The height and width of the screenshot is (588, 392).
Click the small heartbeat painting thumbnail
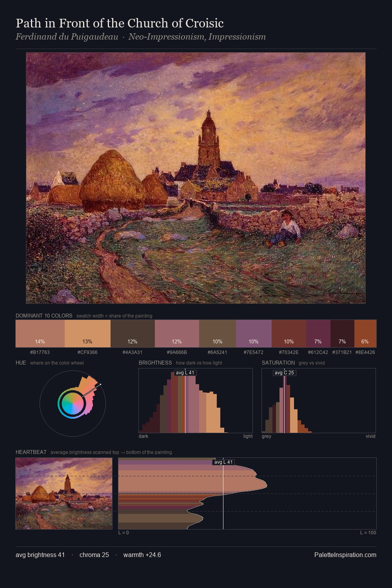tap(64, 494)
